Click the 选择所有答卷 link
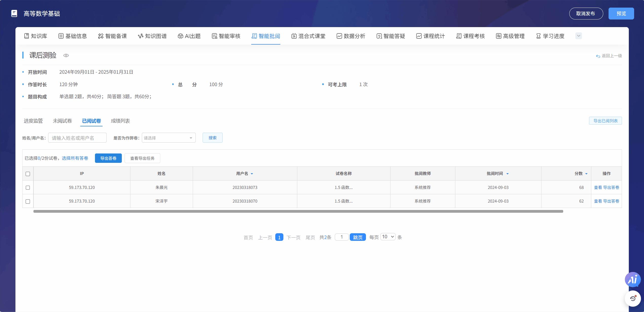Image resolution: width=644 pixels, height=312 pixels. point(75,158)
